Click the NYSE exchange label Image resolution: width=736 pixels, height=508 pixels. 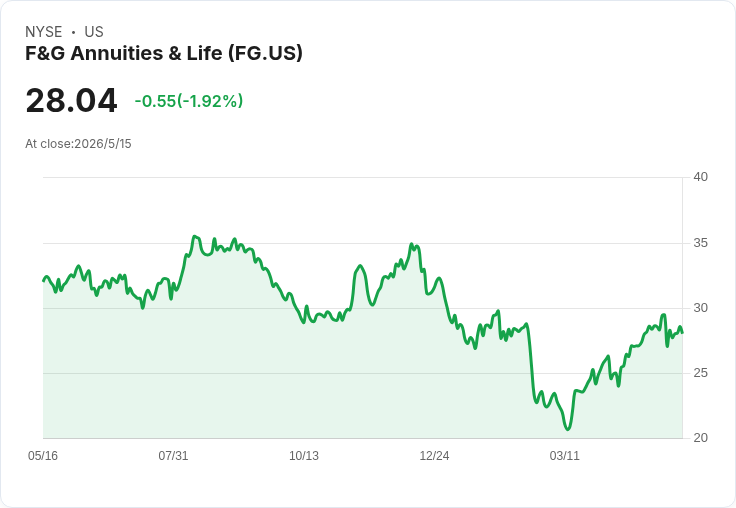point(44,31)
